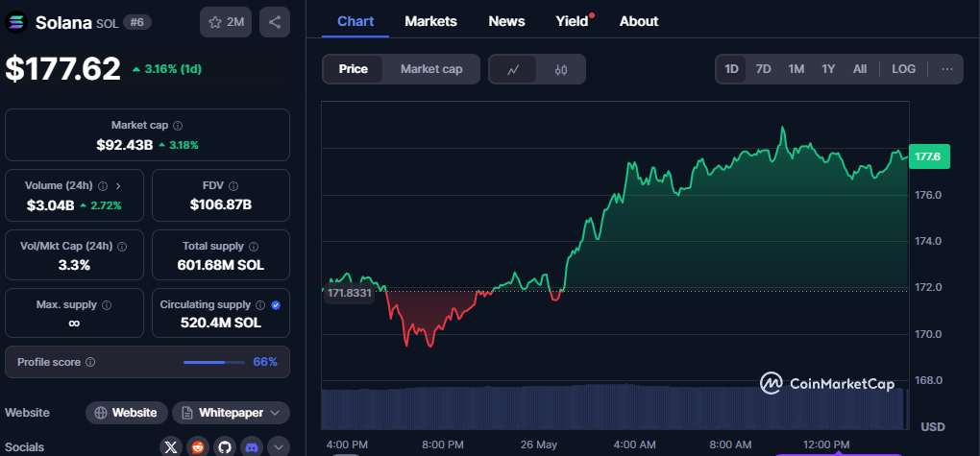Image resolution: width=980 pixels, height=456 pixels.
Task: Show Vol/Mkt Cap info icon
Action: [x=122, y=247]
